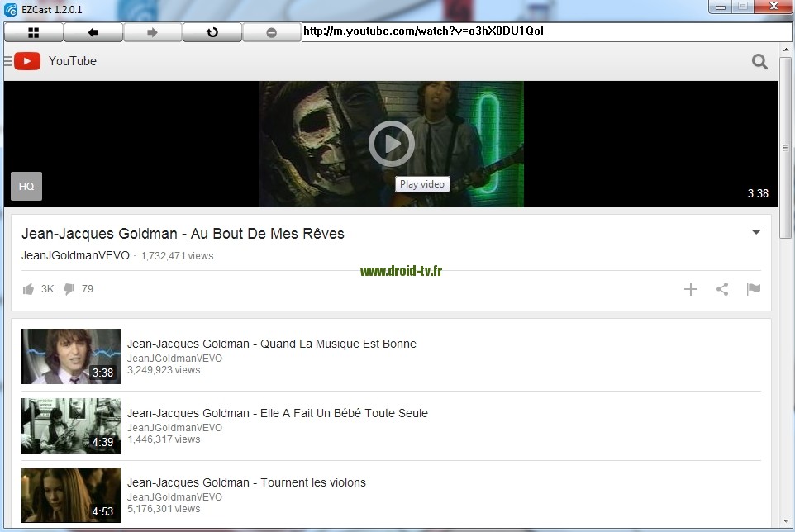Click the video title 'Au Bout De Mes Rêves'

point(183,234)
